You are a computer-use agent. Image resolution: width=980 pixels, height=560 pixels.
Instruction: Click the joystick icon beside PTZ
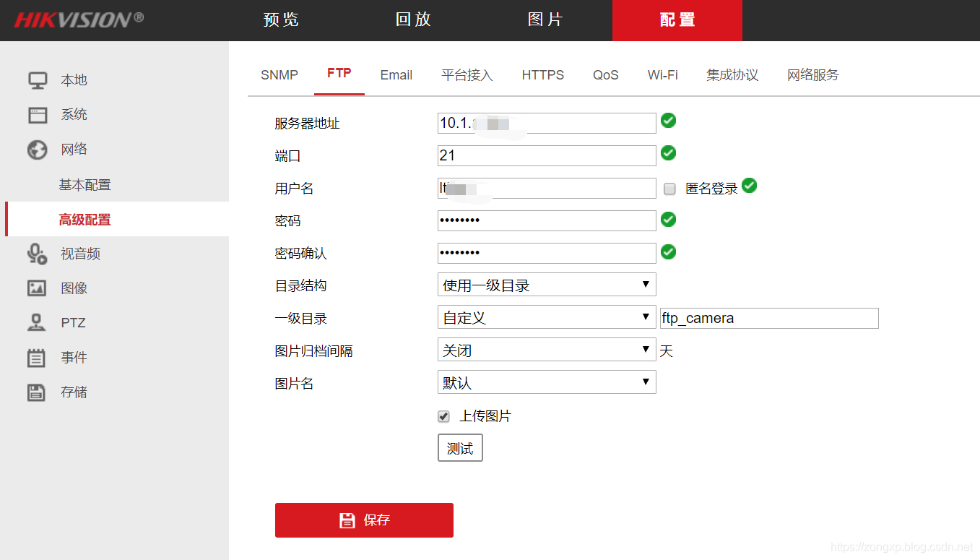[36, 322]
